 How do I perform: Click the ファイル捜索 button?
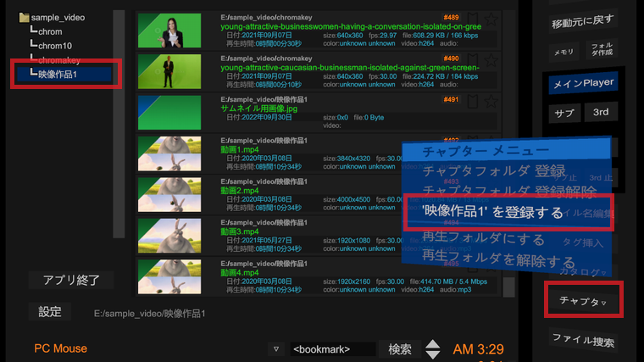583,340
